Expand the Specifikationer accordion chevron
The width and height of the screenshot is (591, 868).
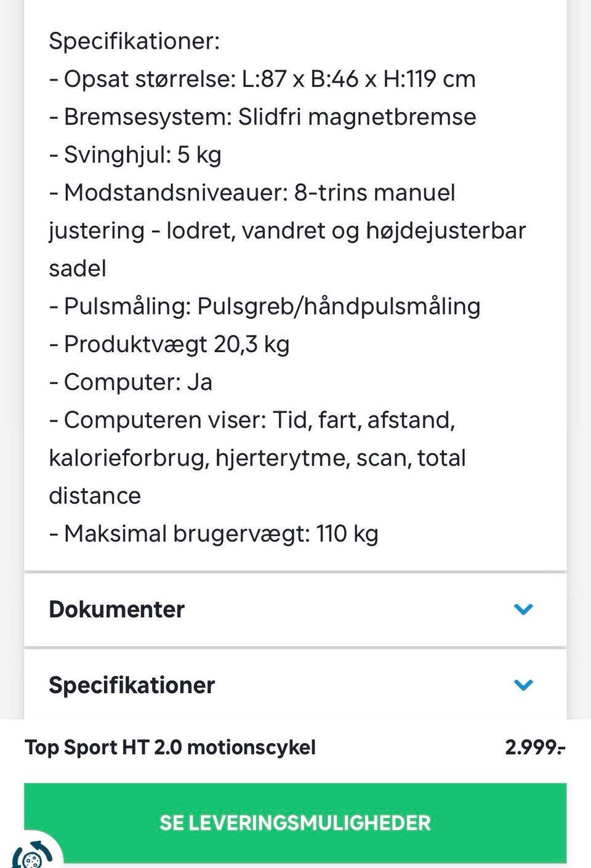(x=523, y=685)
